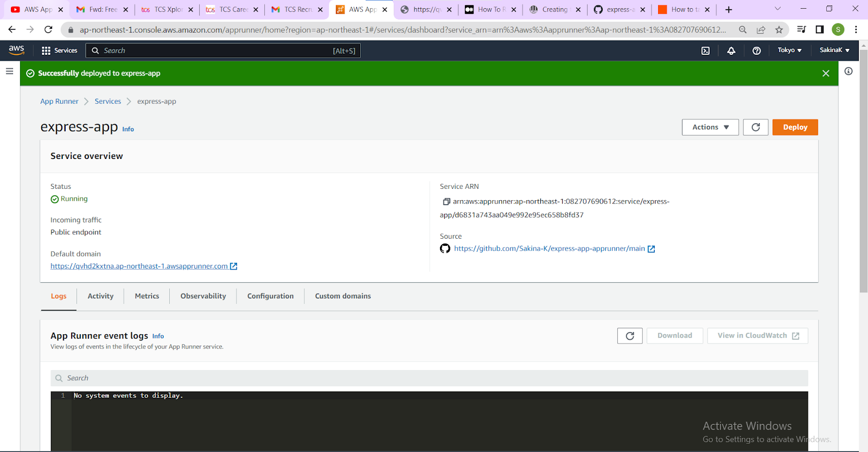Open the browser zoom magnifier icon
Screen dimensions: 868x452
[743, 30]
